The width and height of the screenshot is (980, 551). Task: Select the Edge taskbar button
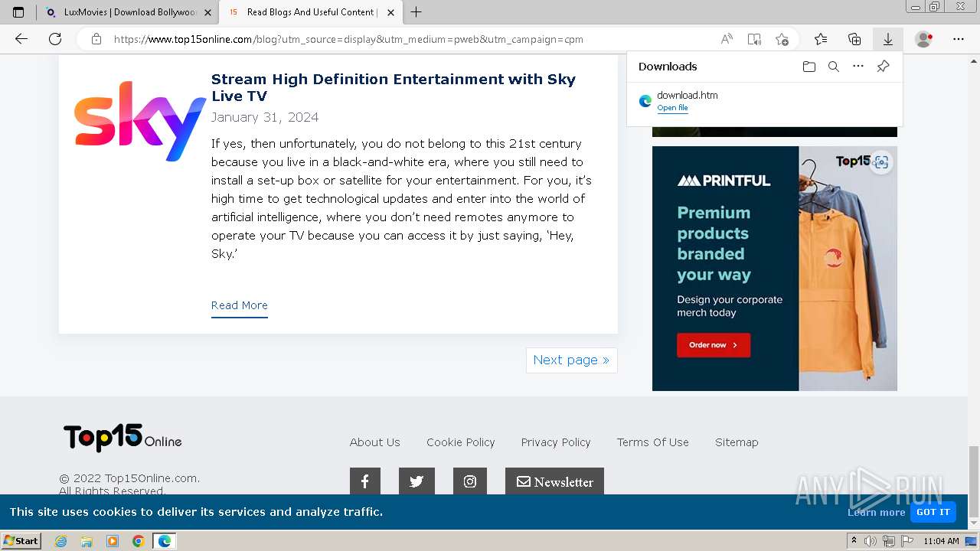[x=164, y=541]
